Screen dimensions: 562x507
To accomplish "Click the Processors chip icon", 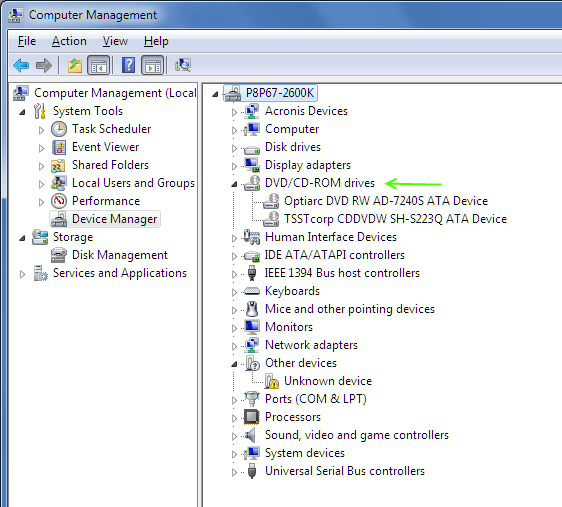I will [x=252, y=417].
